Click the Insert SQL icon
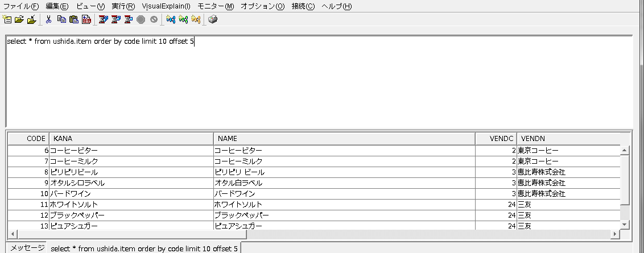Screen dimensions: 644x253 pyautogui.click(x=86, y=19)
